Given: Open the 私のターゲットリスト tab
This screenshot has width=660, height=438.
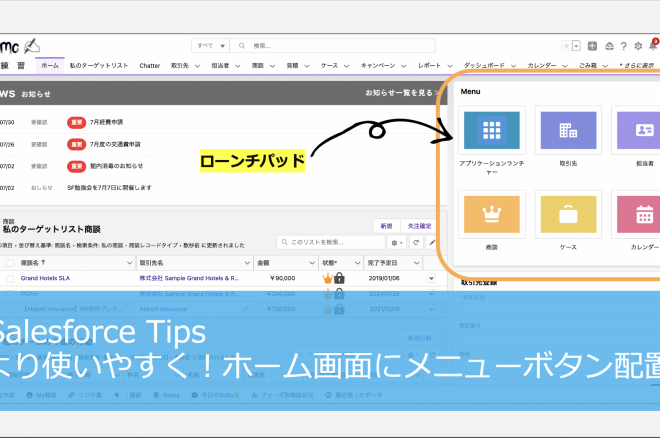Looking at the screenshot, I should click(98, 66).
